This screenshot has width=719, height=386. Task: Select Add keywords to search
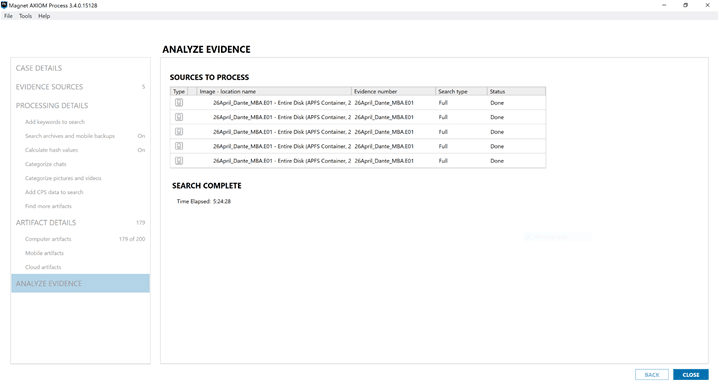point(55,122)
